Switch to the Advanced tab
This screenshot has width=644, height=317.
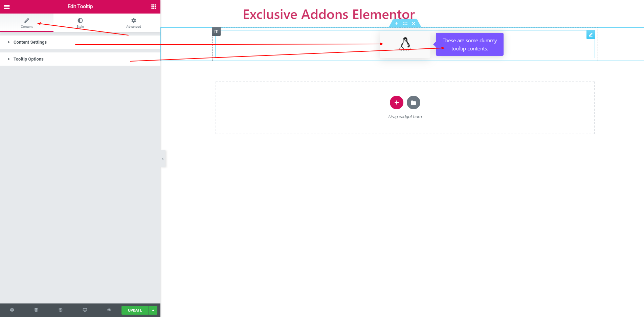coord(134,23)
